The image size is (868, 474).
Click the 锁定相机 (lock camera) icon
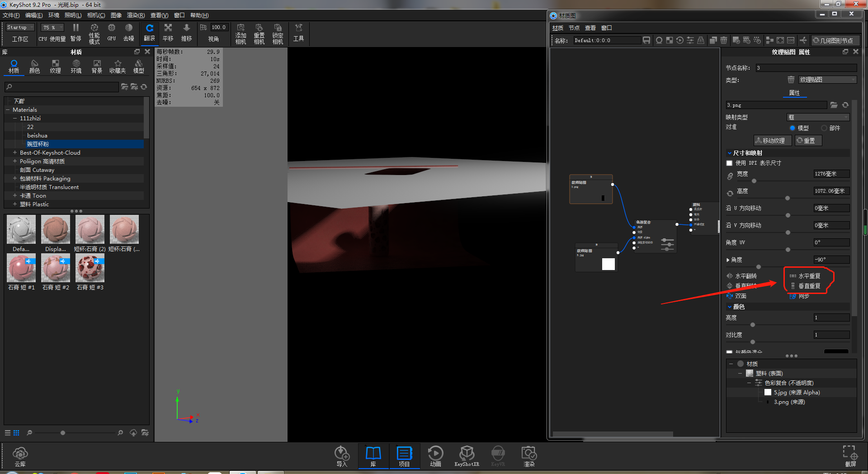tap(278, 33)
